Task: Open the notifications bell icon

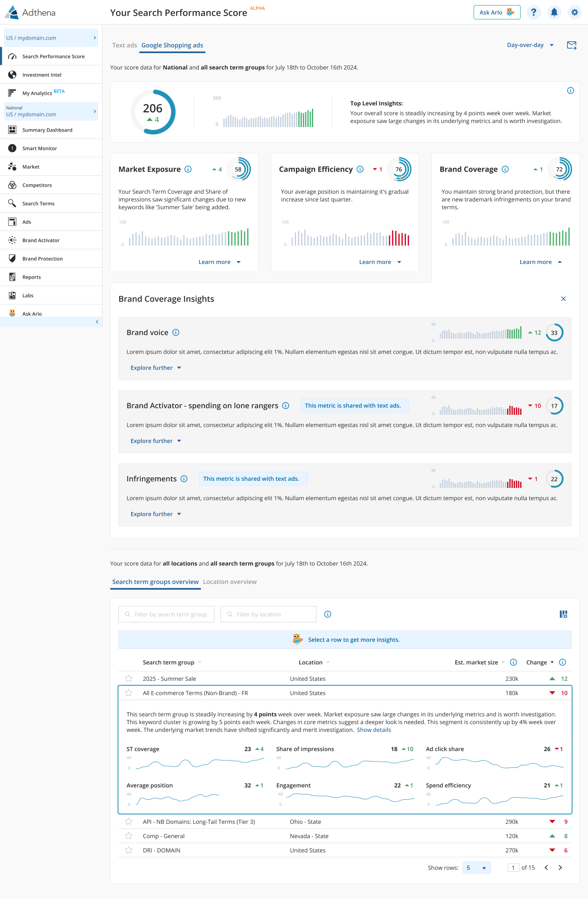Action: pyautogui.click(x=554, y=12)
